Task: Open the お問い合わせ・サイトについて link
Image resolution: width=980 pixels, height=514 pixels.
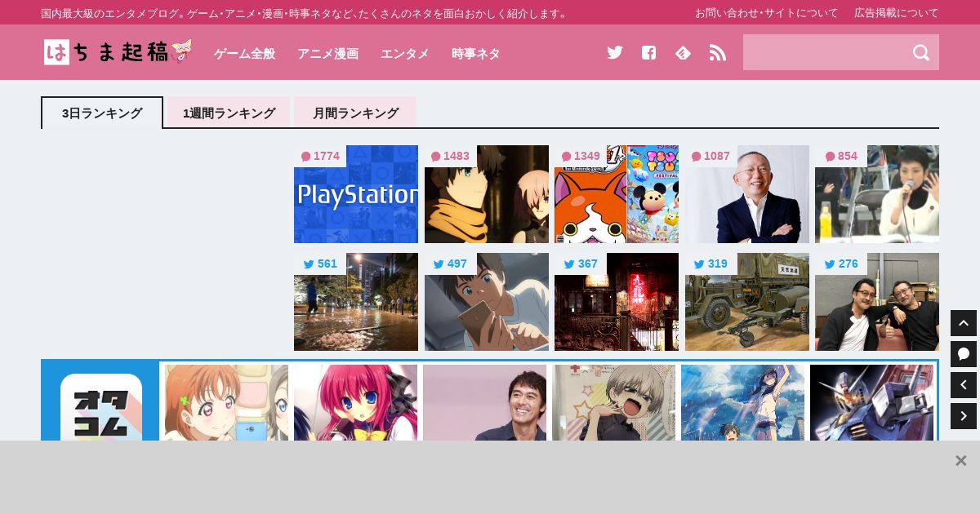Action: (766, 13)
